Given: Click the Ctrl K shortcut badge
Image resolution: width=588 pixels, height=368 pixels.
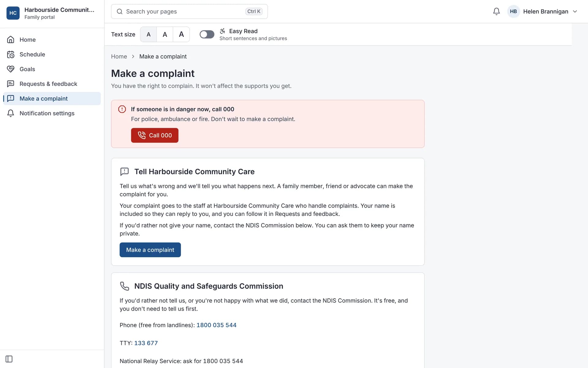Looking at the screenshot, I should tap(254, 11).
